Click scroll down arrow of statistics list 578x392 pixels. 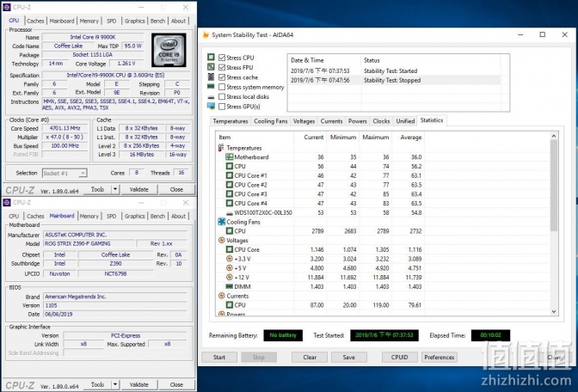click(x=554, y=312)
